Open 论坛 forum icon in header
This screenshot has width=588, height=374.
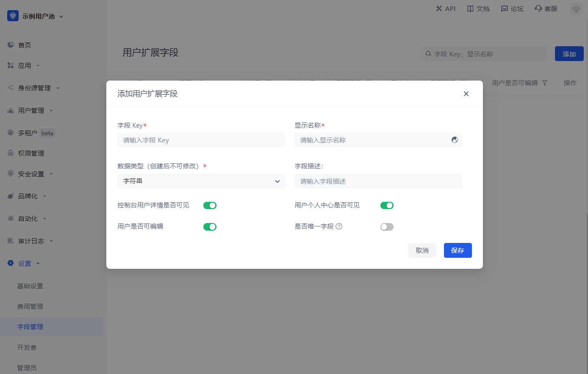504,8
